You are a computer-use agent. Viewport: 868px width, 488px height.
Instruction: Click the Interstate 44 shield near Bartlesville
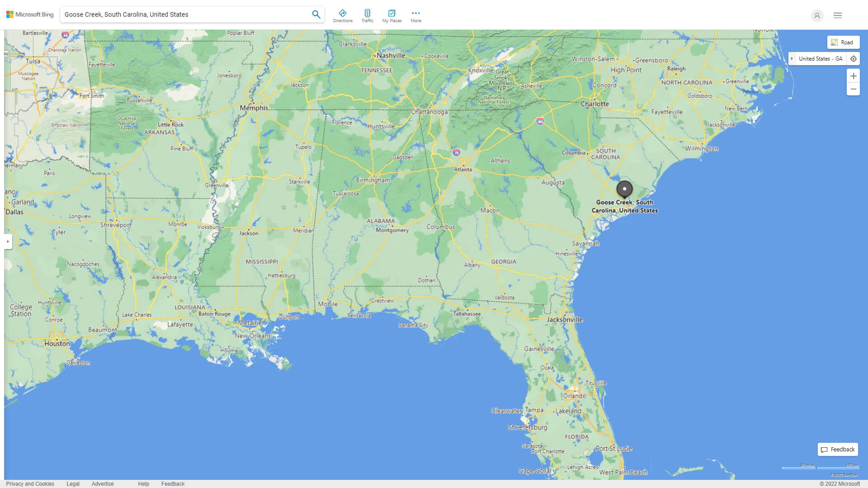[x=66, y=35]
